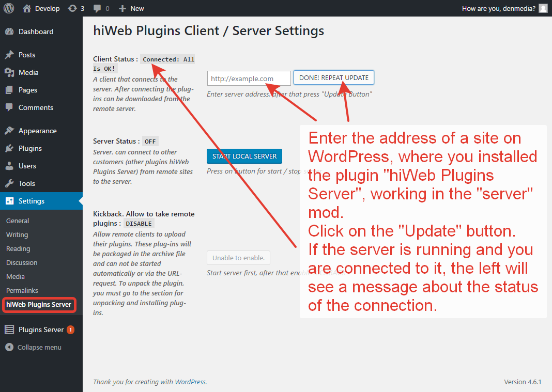Open Pages menu item
Image resolution: width=552 pixels, height=392 pixels.
tap(41, 90)
